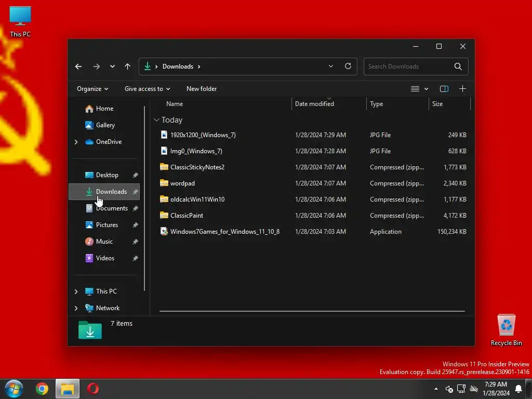Select the oldcalcWin11Win10 zip icon
This screenshot has width=532, height=399.
coord(164,199)
